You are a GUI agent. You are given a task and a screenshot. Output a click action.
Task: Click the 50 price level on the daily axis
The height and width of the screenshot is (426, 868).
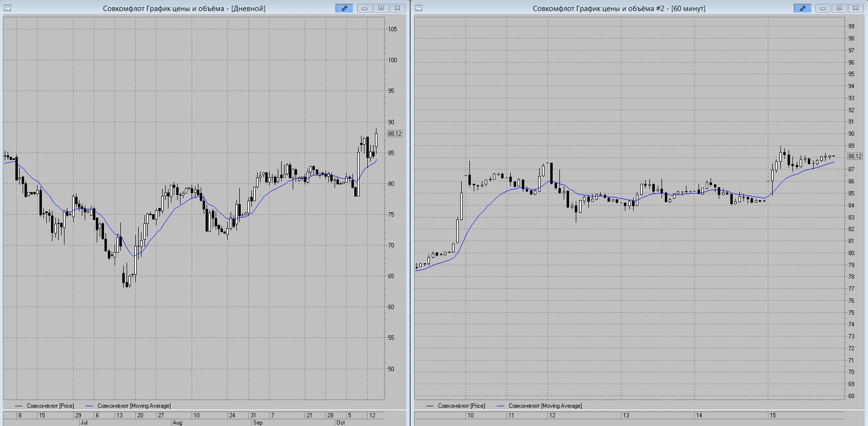[x=391, y=369]
